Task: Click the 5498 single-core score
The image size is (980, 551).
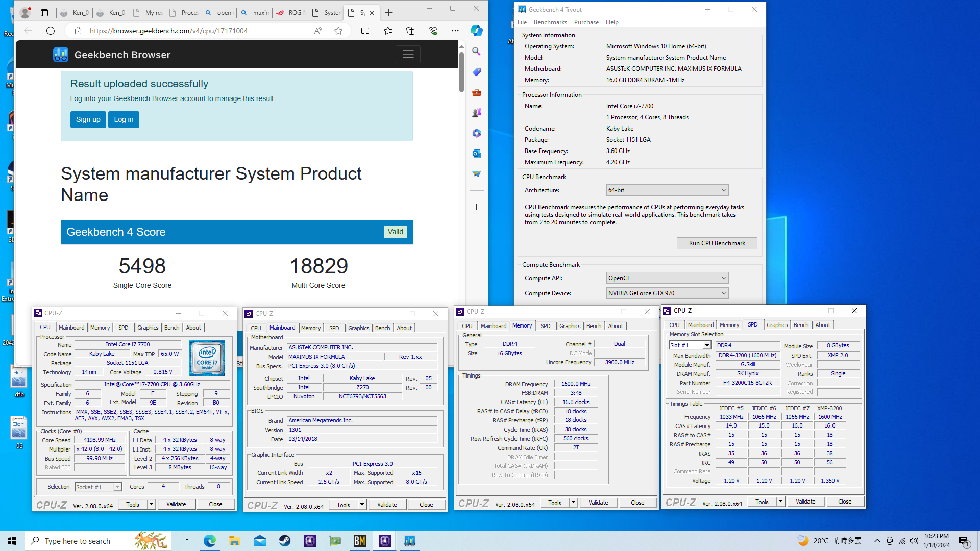Action: [x=142, y=266]
